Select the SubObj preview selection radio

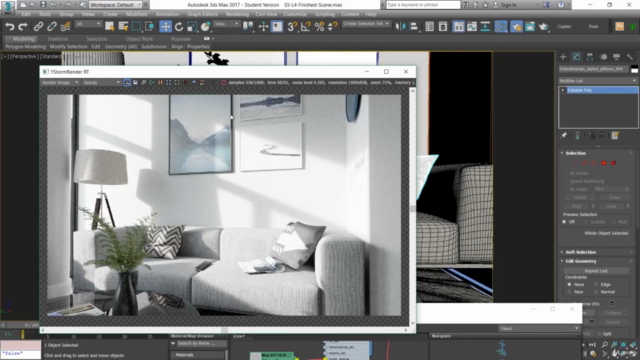click(x=586, y=222)
